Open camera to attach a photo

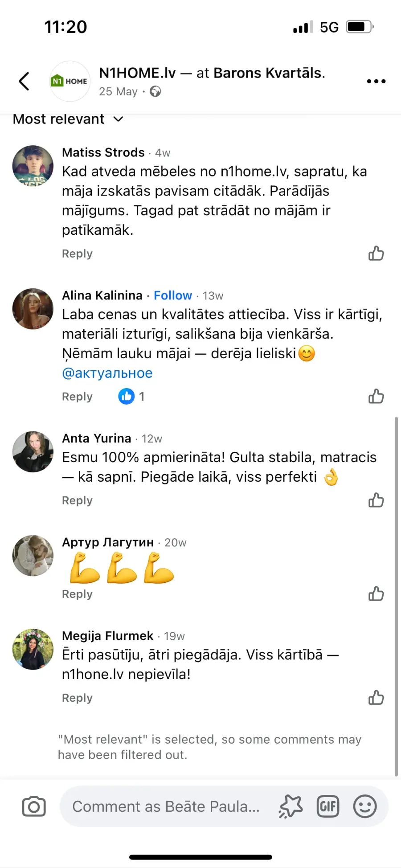tap(34, 807)
